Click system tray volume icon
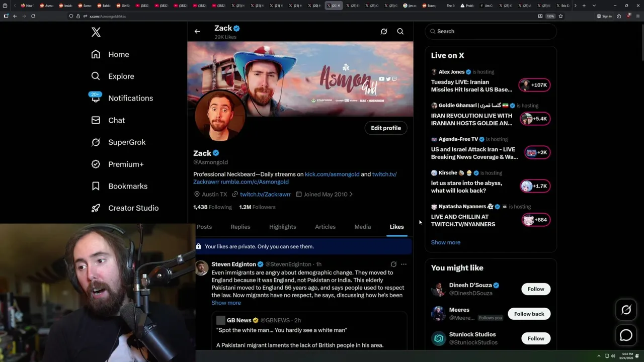Screen dimensions: 644x362 coord(613,356)
